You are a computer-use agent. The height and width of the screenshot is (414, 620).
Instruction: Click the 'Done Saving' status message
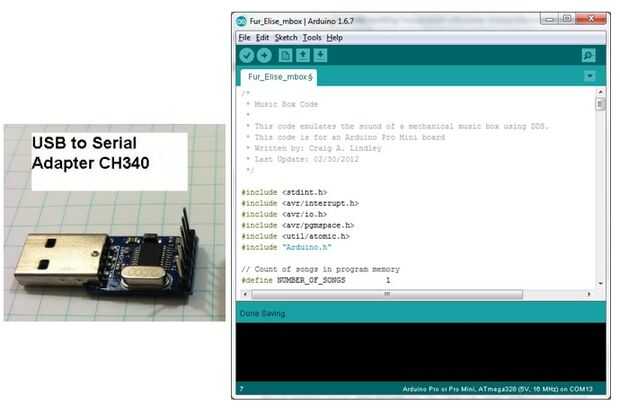[x=263, y=314]
